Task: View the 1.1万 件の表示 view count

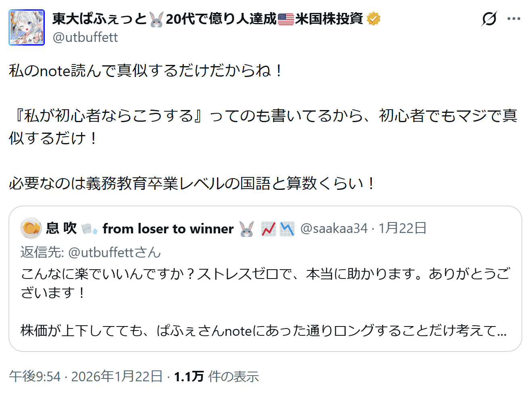Action: coord(216,376)
